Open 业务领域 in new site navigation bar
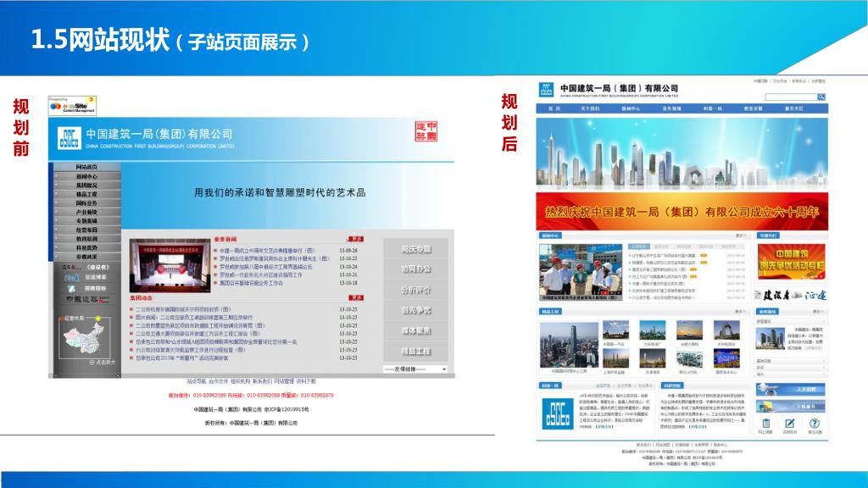This screenshot has height=488, width=868. click(x=671, y=108)
